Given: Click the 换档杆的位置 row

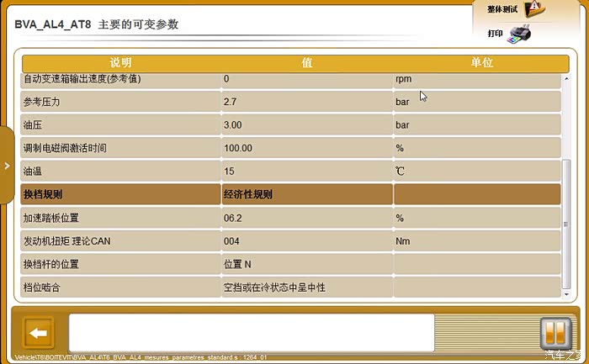Looking at the screenshot, I should coord(121,264).
